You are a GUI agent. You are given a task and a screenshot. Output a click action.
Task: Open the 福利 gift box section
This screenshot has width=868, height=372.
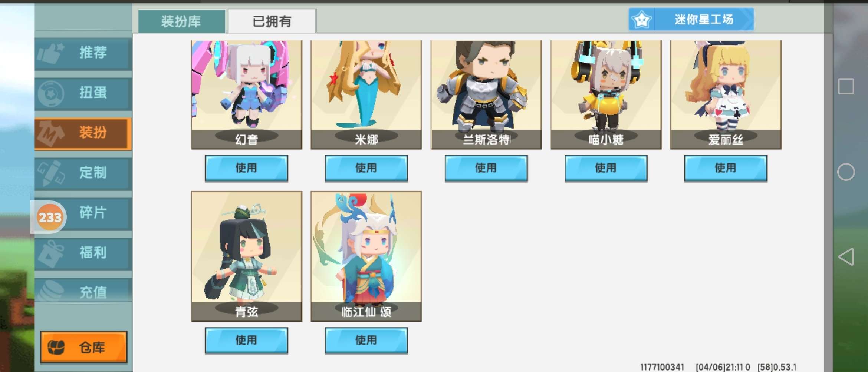point(83,253)
